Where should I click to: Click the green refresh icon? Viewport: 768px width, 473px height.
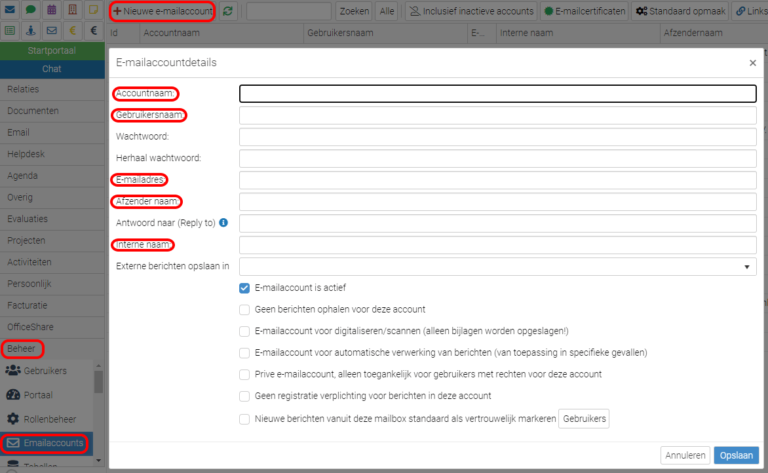(228, 11)
